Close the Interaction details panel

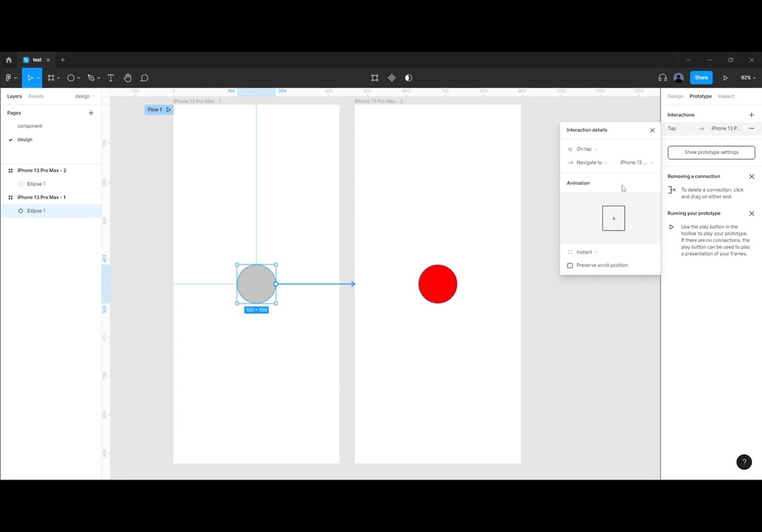pyautogui.click(x=652, y=130)
